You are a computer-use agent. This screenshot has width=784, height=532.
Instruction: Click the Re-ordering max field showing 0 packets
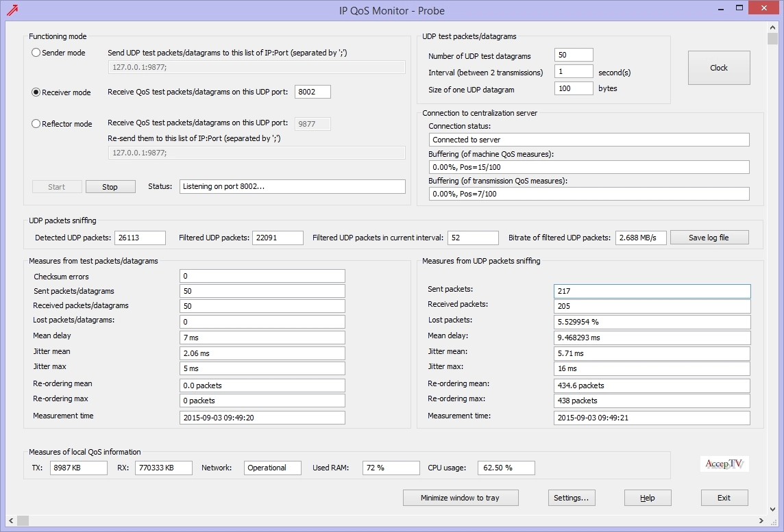(262, 401)
